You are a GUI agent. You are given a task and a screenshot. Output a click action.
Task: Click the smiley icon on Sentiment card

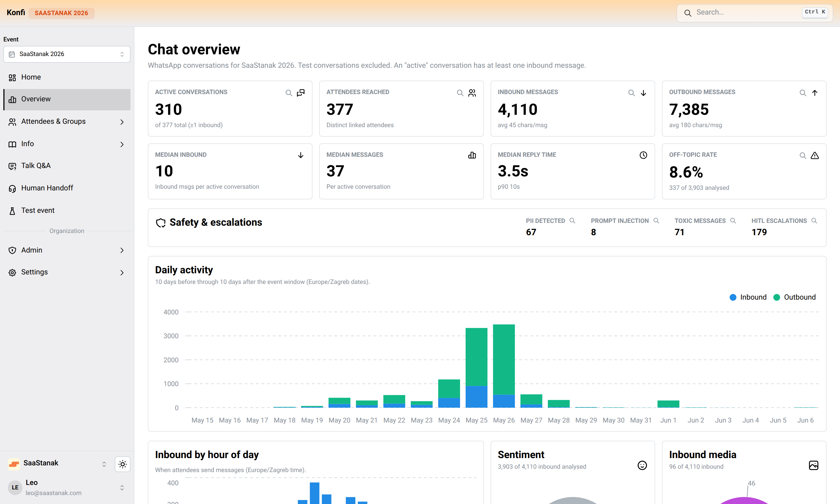(642, 465)
